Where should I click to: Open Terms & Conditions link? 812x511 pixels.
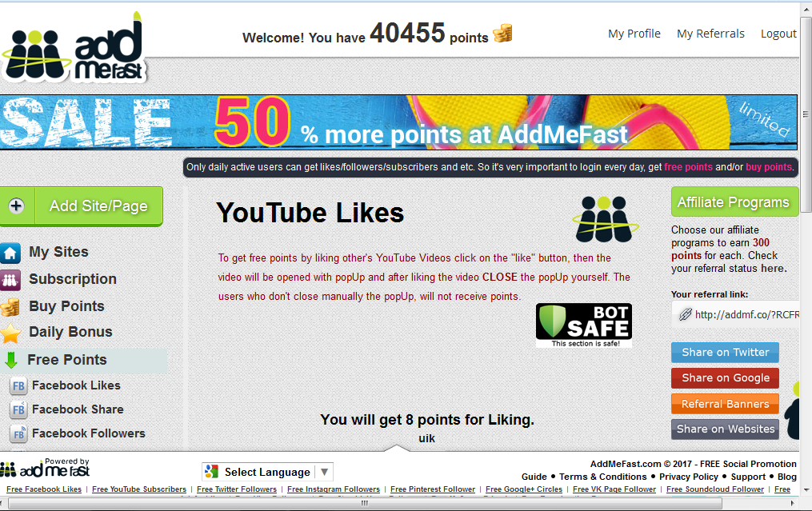602,477
